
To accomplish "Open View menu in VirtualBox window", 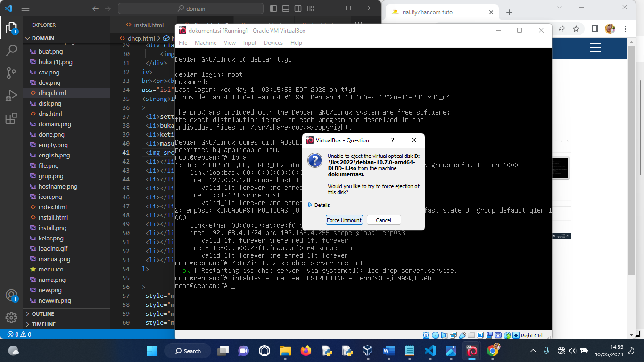I will click(x=230, y=42).
